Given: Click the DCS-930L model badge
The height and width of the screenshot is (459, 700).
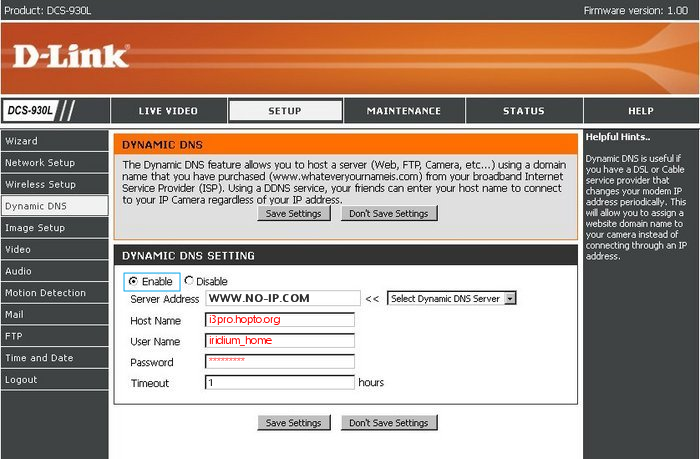Looking at the screenshot, I should (30, 111).
